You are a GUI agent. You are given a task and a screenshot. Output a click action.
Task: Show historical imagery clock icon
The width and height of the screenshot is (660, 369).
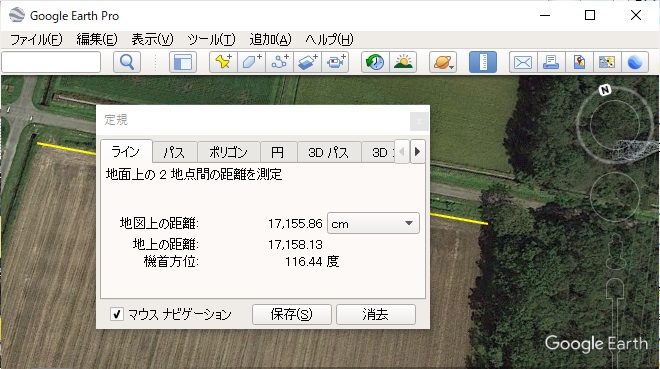click(x=375, y=62)
